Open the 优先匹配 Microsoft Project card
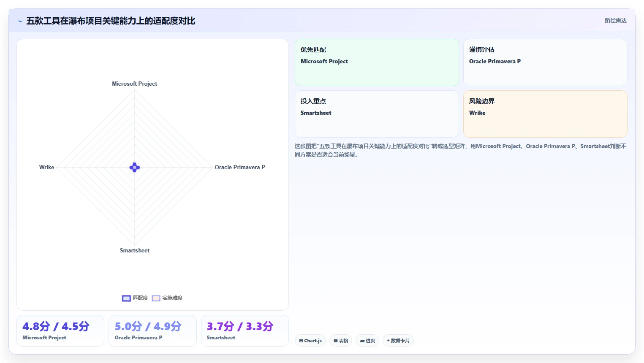 point(377,62)
